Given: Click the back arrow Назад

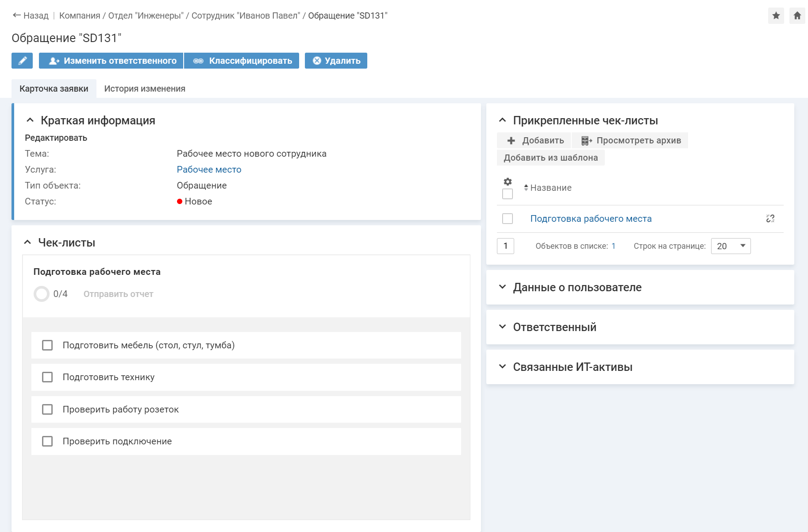Looking at the screenshot, I should 30,15.
